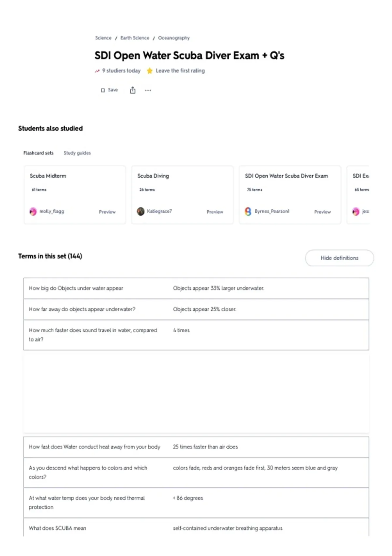Screen dimensions: 392x556
Task: Open the Scuba Diving flashcard card title
Action: (x=153, y=176)
